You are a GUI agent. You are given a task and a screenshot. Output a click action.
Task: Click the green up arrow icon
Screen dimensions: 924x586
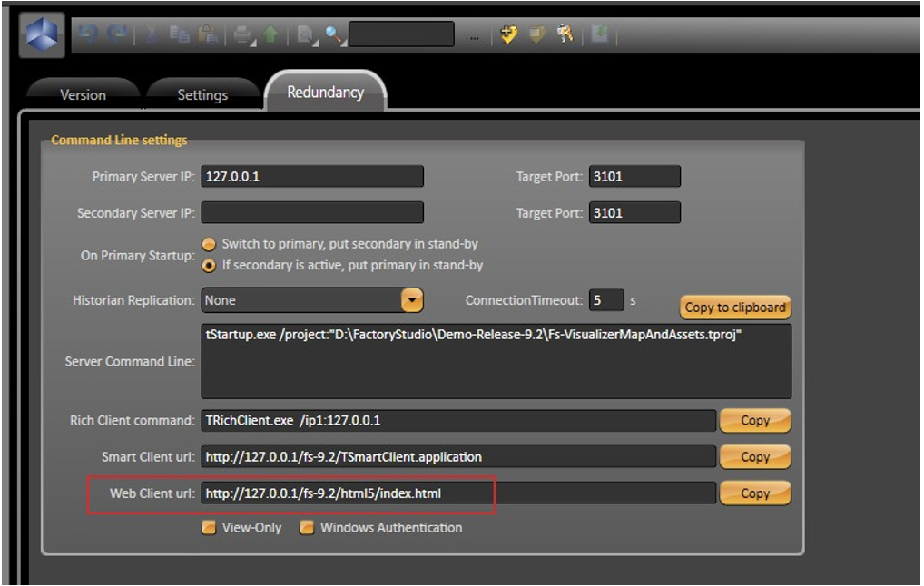(271, 34)
